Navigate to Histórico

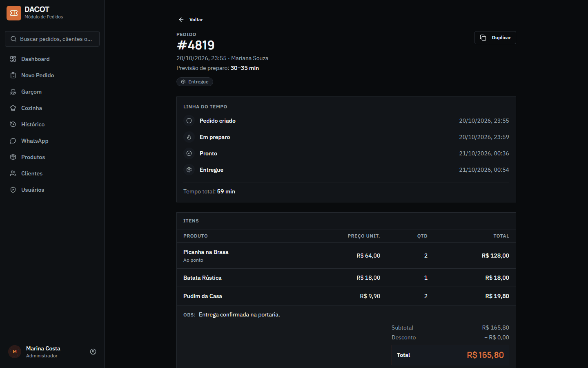(x=52, y=124)
